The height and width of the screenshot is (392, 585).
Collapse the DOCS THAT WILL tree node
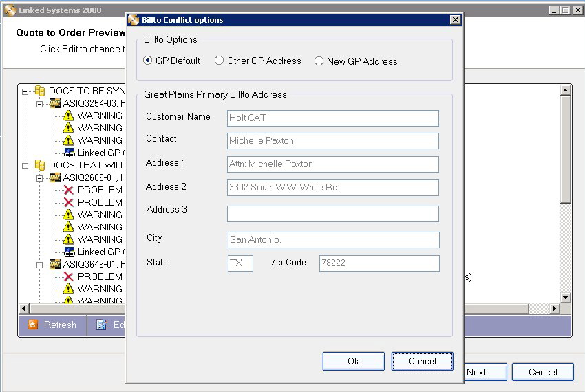(x=25, y=166)
